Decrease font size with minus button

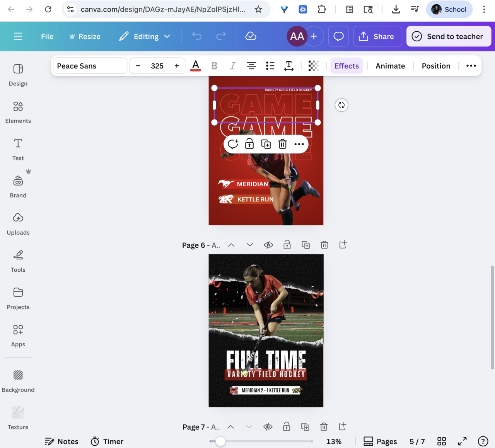(x=138, y=66)
